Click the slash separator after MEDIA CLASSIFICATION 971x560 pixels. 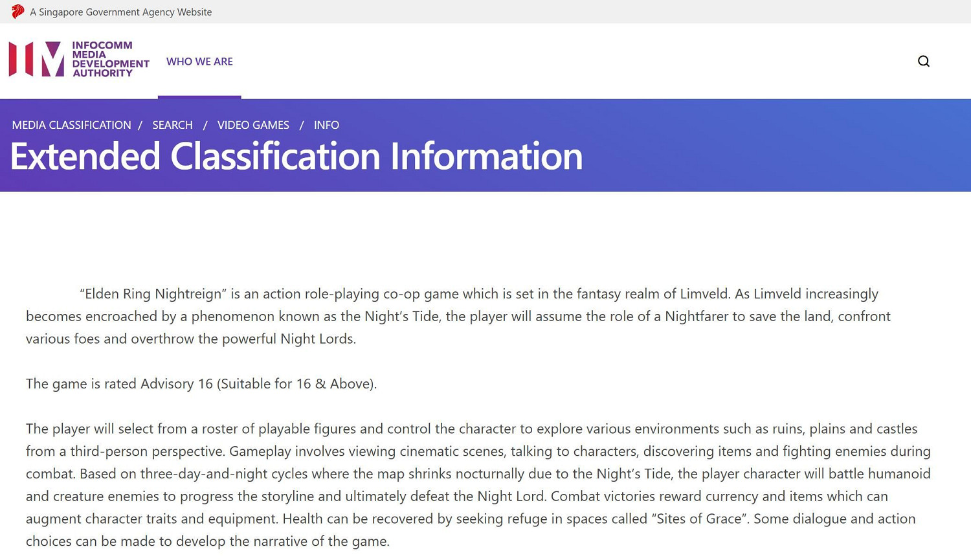pos(140,125)
